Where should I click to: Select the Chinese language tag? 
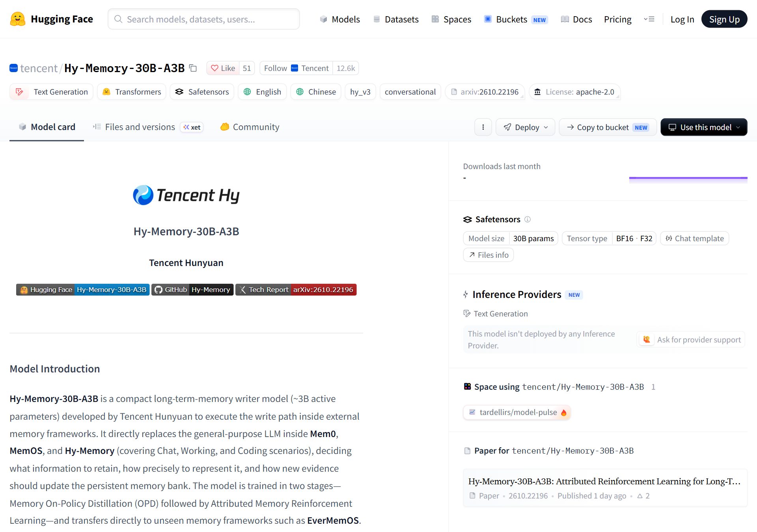[x=316, y=92]
